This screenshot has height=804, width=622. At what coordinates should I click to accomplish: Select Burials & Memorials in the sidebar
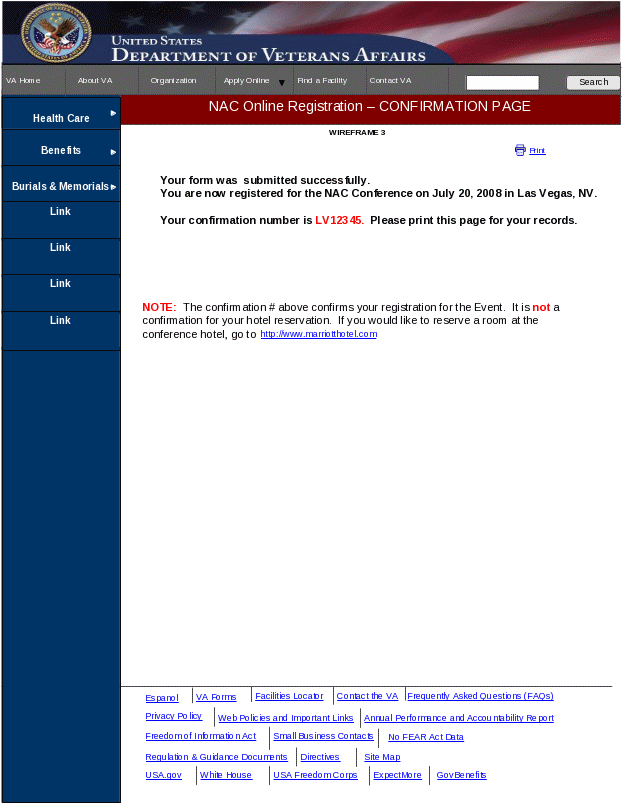coord(61,186)
